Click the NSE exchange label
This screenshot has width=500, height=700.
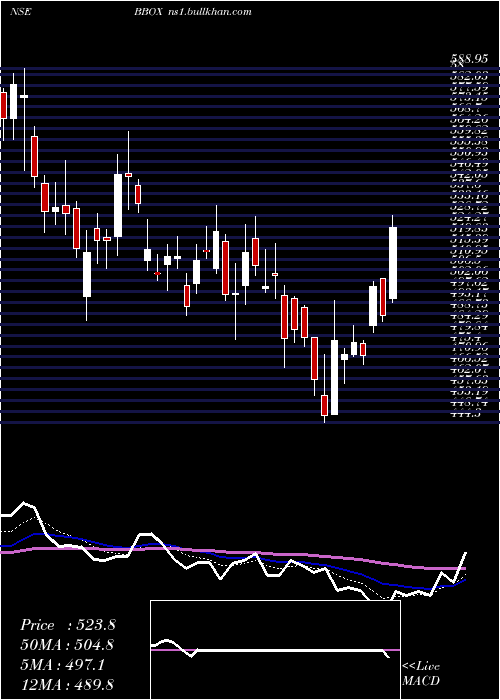pos(21,12)
